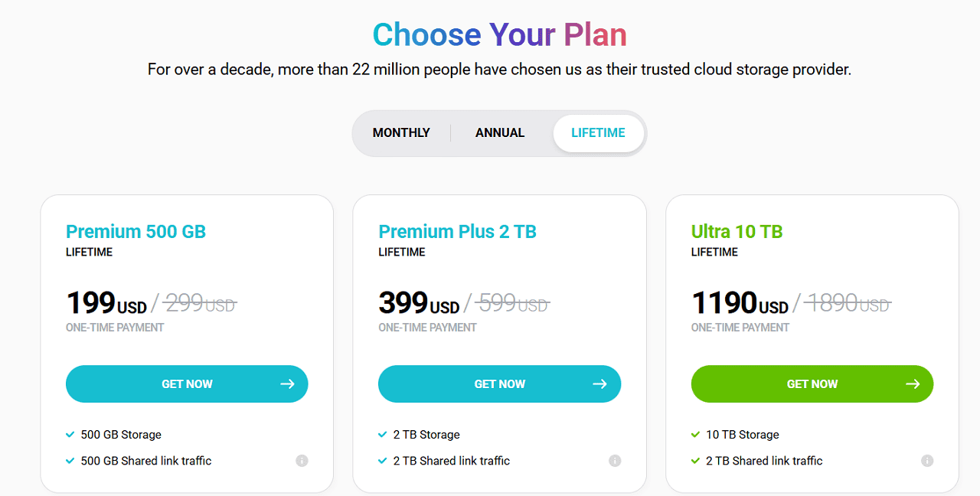This screenshot has width=980, height=496.
Task: Click info icon in Ultra 10 TB card
Action: click(x=927, y=461)
